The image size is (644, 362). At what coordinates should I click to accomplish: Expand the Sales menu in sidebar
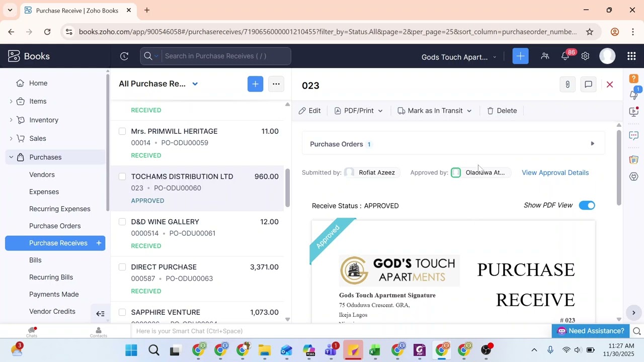click(11, 138)
